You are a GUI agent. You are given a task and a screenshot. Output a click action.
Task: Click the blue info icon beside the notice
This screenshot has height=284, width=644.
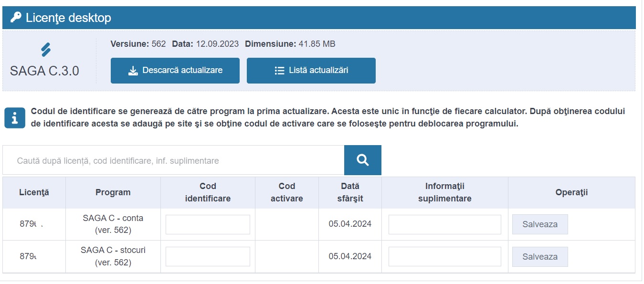coord(15,118)
